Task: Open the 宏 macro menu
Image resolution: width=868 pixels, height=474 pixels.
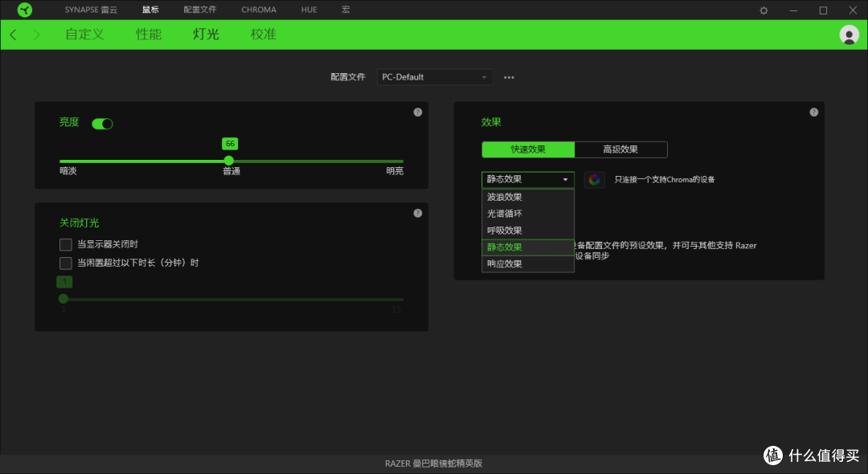Action: (x=346, y=10)
